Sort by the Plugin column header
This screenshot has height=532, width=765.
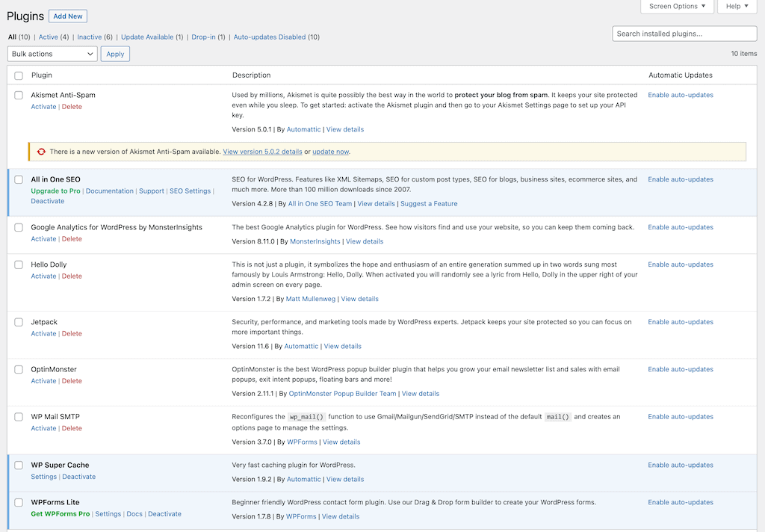(42, 75)
